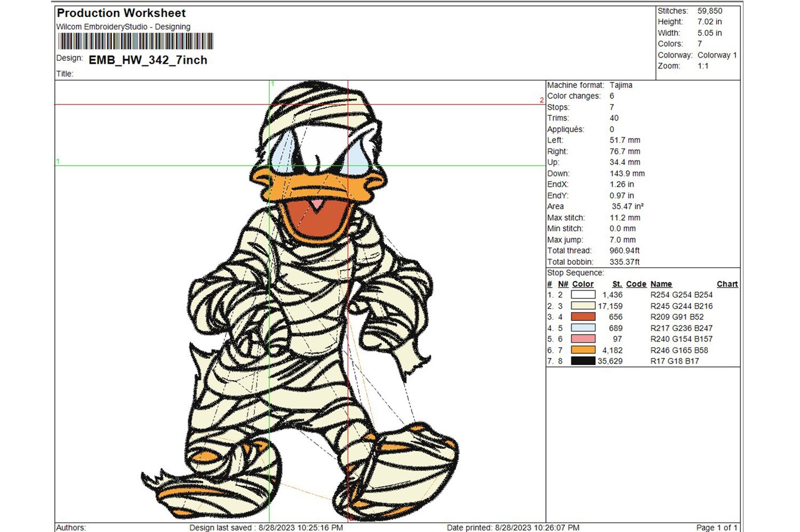Click the EndY value 0.97 in
Viewport: 800px width, 532px height.
point(622,196)
